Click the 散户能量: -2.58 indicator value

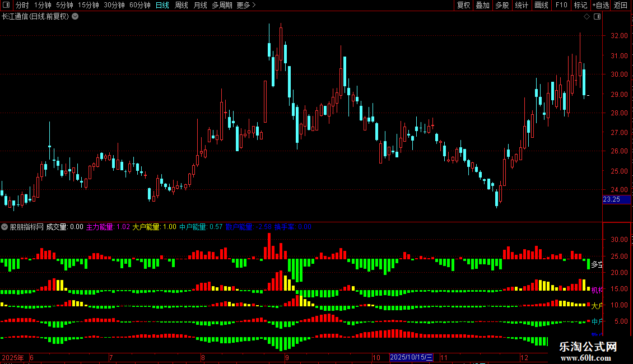[248, 227]
